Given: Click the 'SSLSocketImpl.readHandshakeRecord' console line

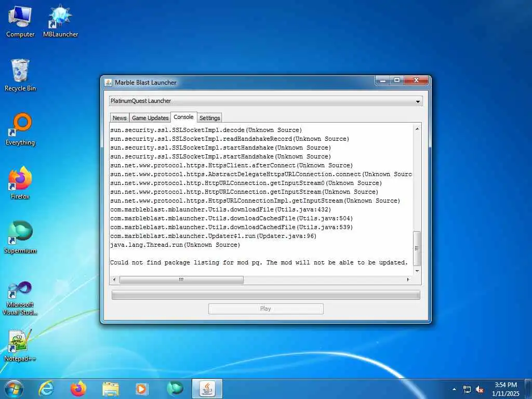Looking at the screenshot, I should (x=230, y=139).
